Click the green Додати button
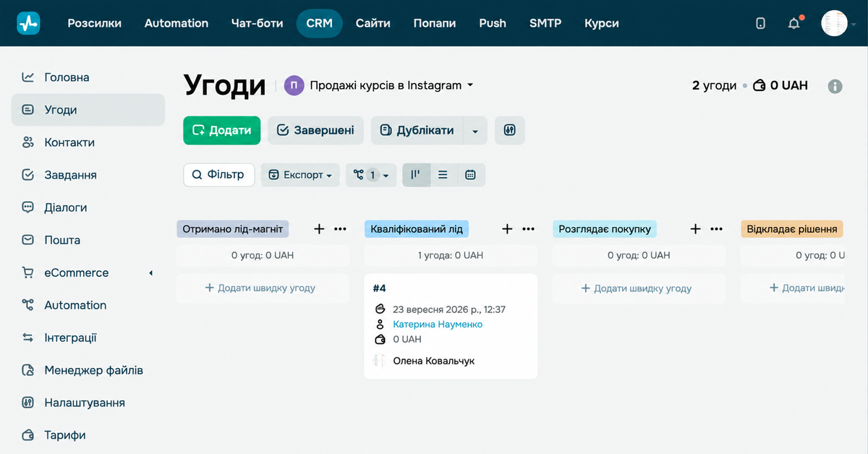This screenshot has width=868, height=454. click(221, 130)
